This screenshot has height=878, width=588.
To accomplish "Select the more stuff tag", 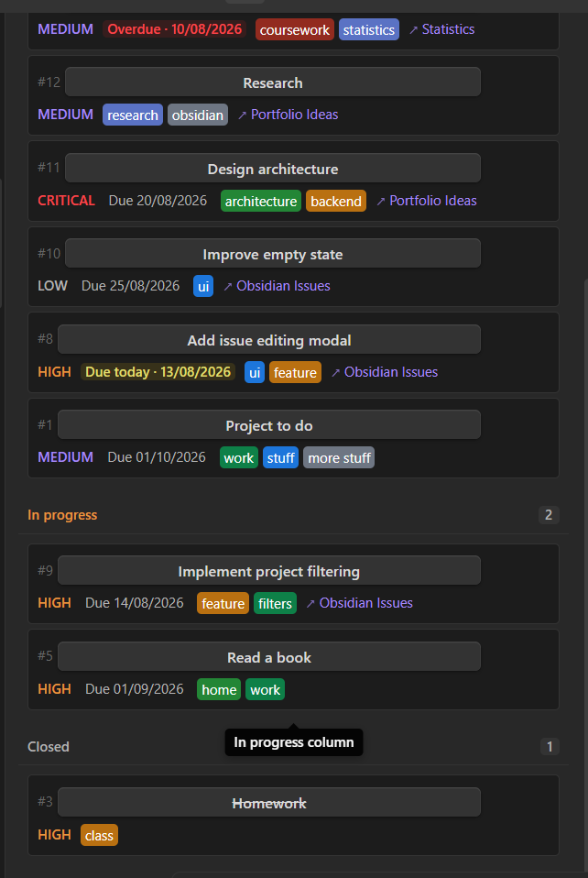I will point(339,457).
